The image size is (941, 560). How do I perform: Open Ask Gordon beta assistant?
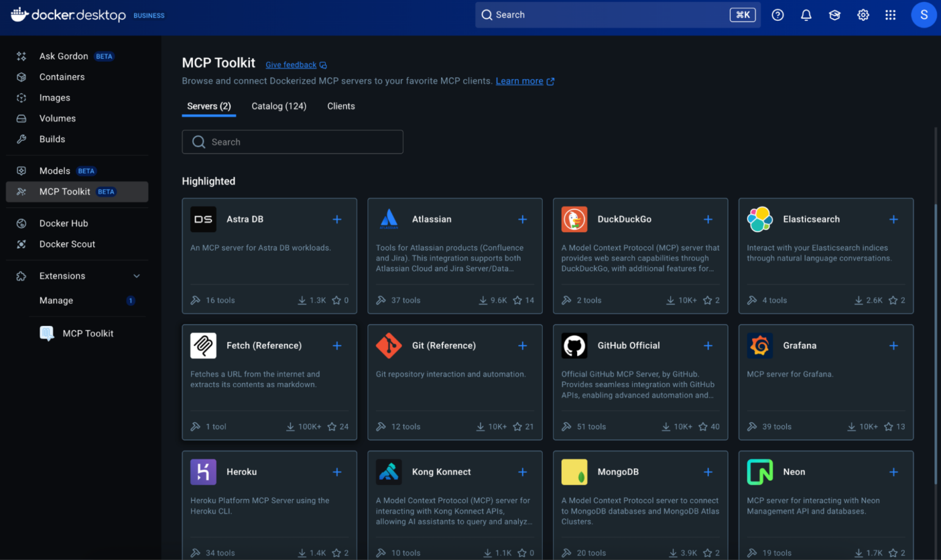[x=64, y=56]
